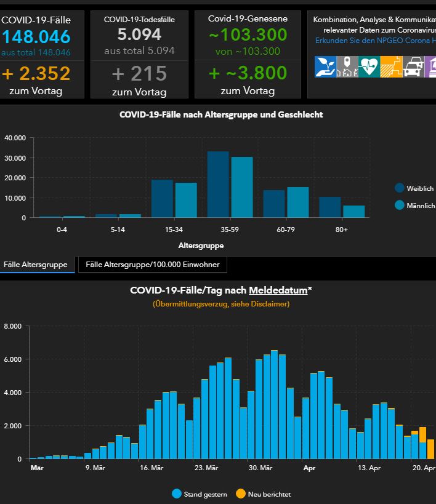The width and height of the screenshot is (436, 504).
Task: Click the COVID-19-Todesfälle 5.094 indicator
Action: (x=139, y=34)
